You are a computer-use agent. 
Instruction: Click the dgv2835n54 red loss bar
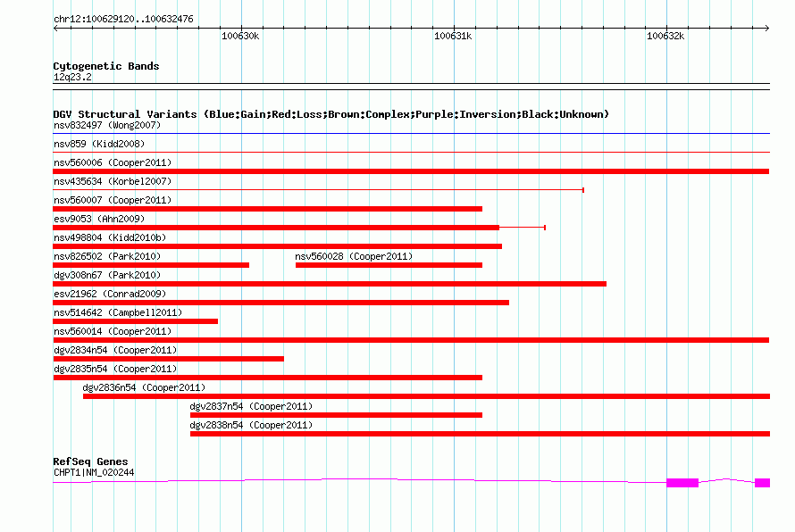pos(268,378)
